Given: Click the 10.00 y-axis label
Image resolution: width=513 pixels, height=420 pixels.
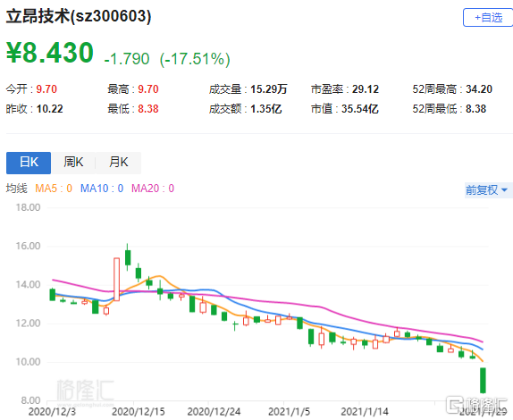Looking at the screenshot, I should pos(28,362).
